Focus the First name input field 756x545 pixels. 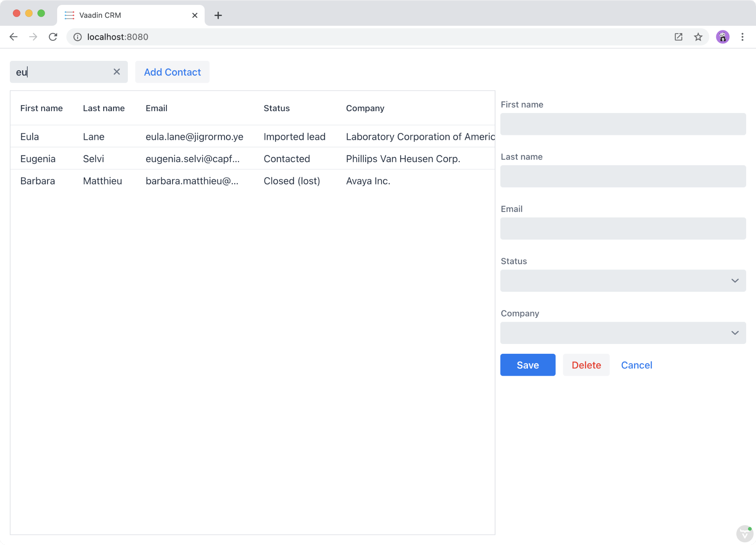[x=622, y=124]
